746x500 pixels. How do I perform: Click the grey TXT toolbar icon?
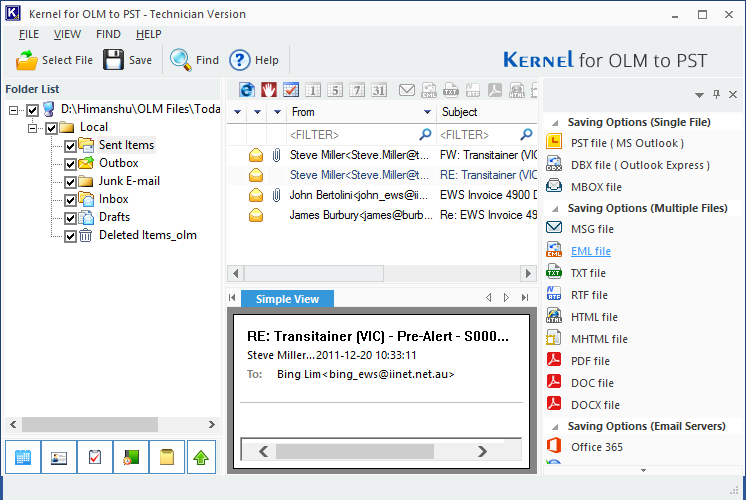tap(451, 89)
